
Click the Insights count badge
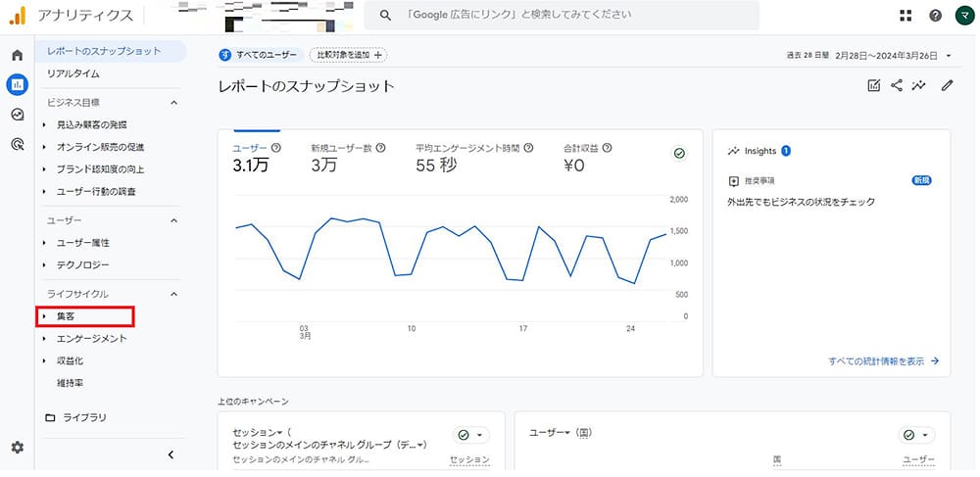(786, 151)
